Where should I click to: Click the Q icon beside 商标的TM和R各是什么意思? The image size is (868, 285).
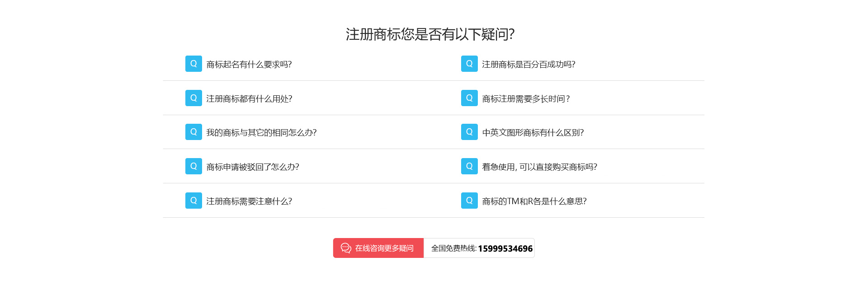[x=469, y=201]
